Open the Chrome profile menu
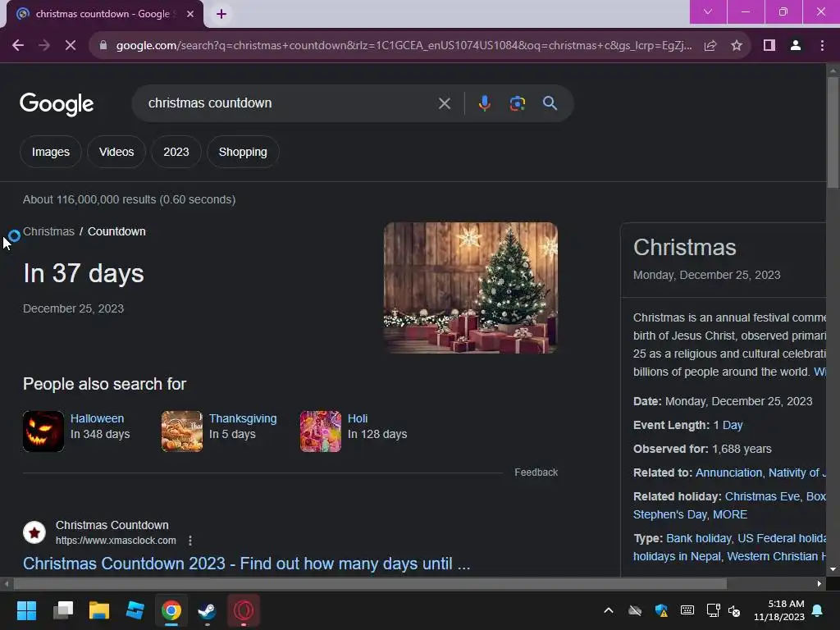Viewport: 840px width, 630px height. [796, 46]
